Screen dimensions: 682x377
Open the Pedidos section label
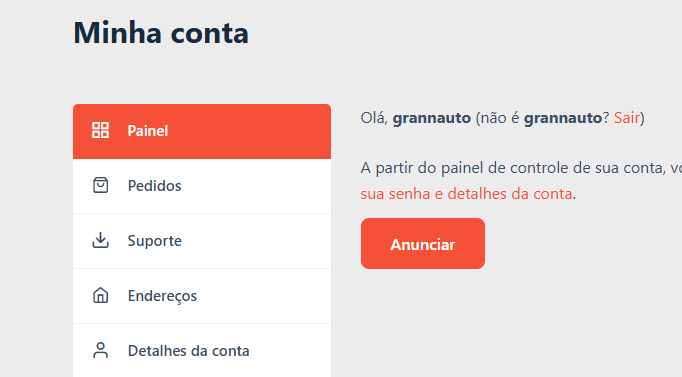[x=154, y=186]
